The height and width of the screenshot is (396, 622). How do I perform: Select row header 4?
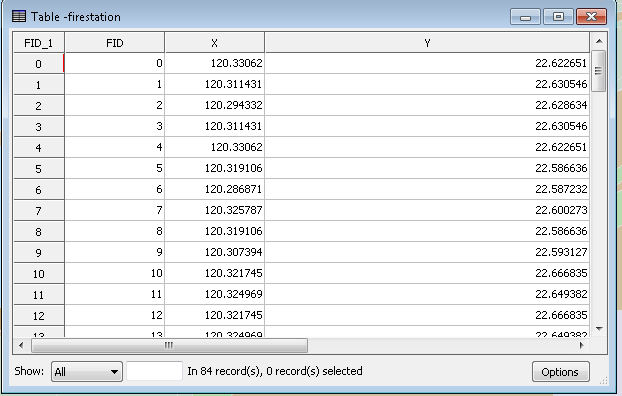[38, 148]
